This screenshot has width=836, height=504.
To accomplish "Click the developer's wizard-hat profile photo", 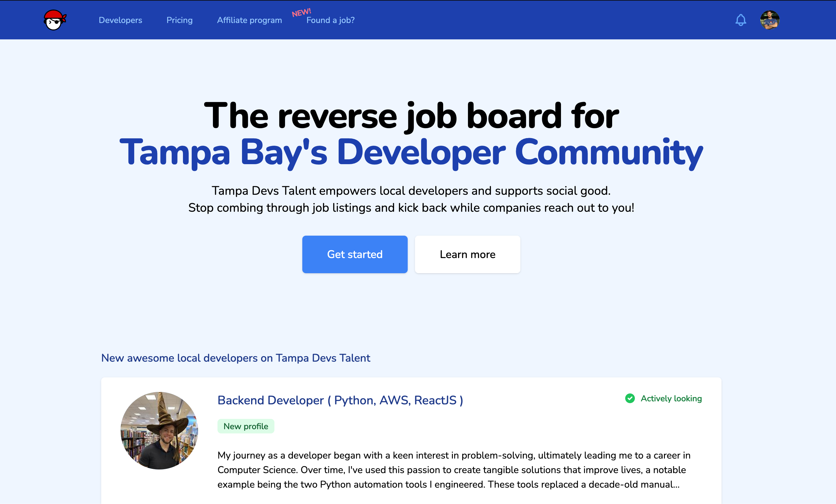I will tap(159, 431).
